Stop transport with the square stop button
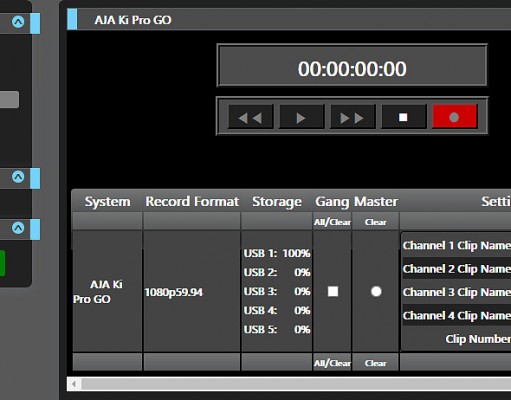Image resolution: width=511 pixels, height=400 pixels. tap(404, 117)
